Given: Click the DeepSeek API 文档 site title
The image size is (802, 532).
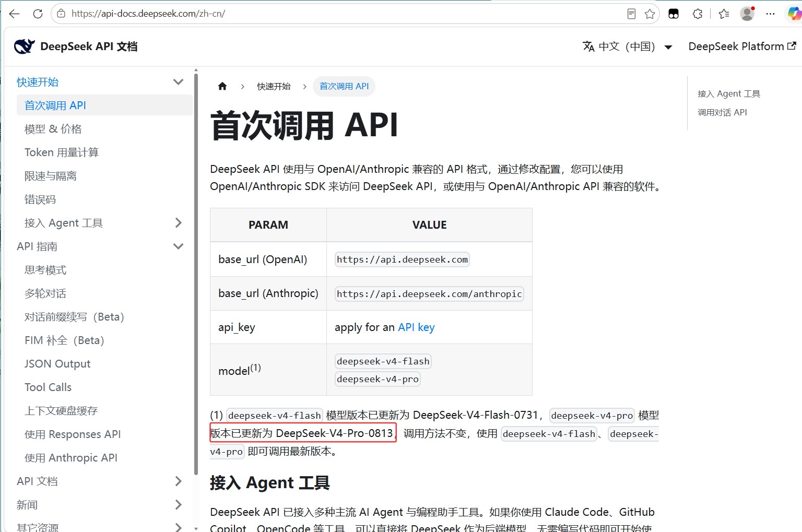Looking at the screenshot, I should (89, 46).
